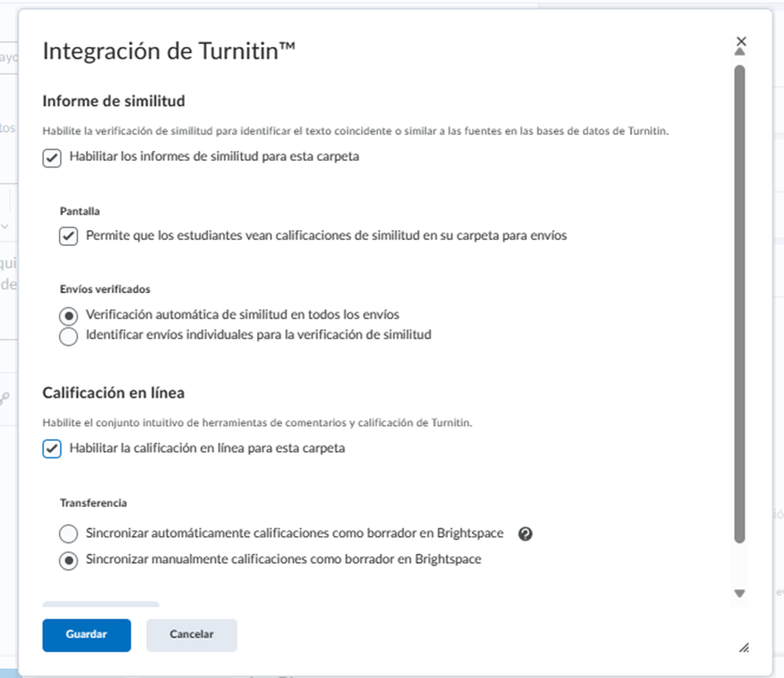The height and width of the screenshot is (678, 784).
Task: Select Sincronizar manualmente calificaciones radio button
Action: [68, 559]
